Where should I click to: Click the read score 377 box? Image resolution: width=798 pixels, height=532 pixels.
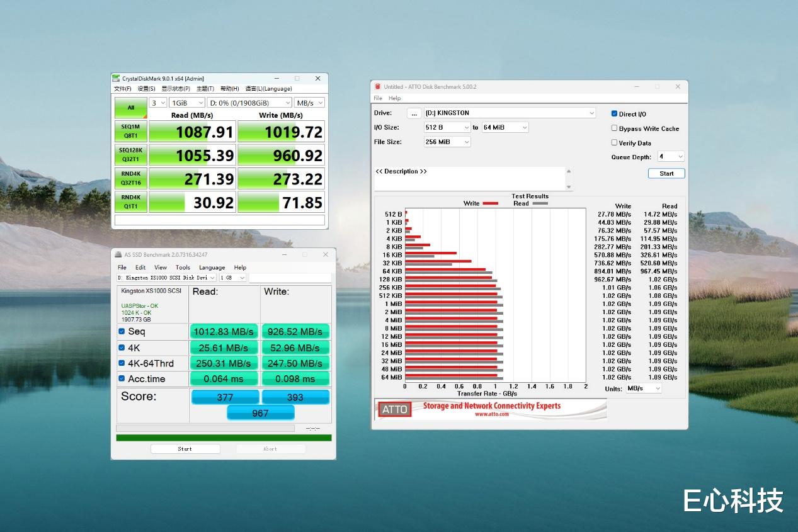[x=225, y=397]
